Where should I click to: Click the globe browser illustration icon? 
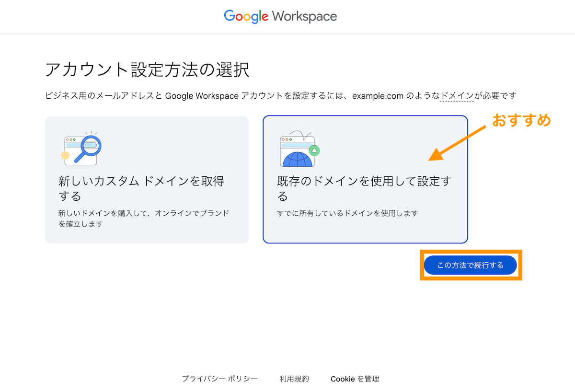[299, 148]
